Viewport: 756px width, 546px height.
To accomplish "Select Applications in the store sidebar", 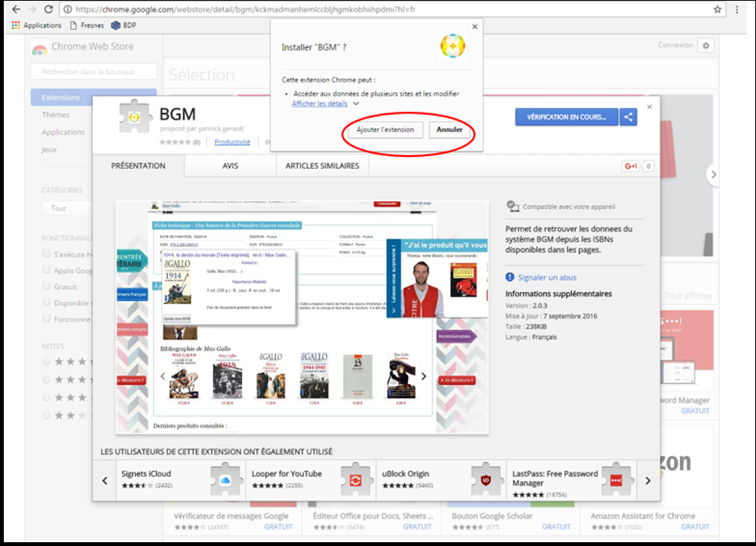I will (63, 132).
